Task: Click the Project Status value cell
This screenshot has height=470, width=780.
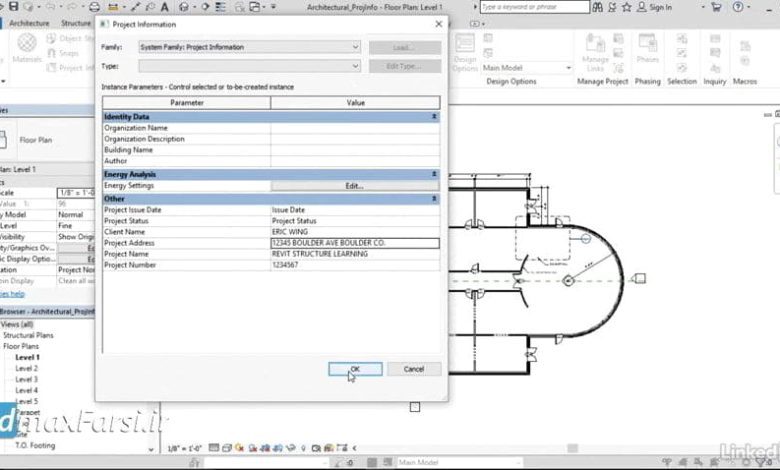Action: tap(355, 221)
